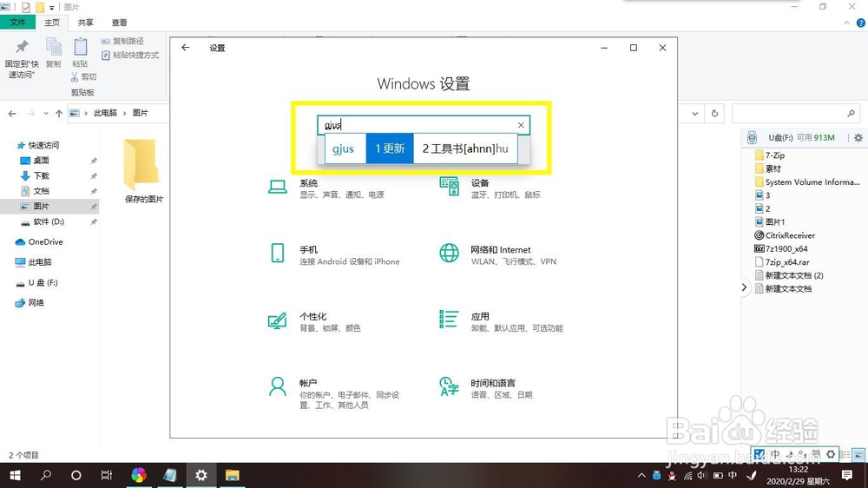The width and height of the screenshot is (868, 488).
Task: Go up one folder level in Explorer
Action: tap(59, 114)
